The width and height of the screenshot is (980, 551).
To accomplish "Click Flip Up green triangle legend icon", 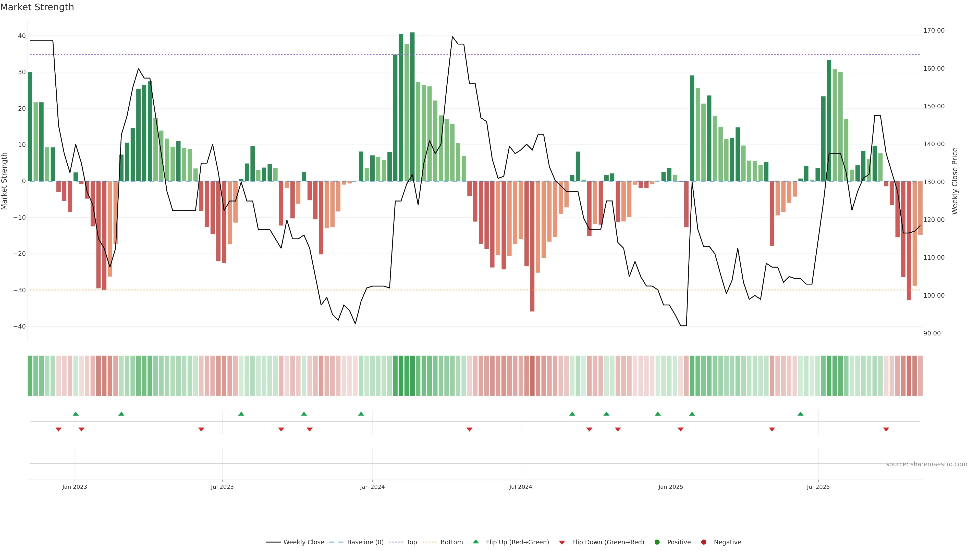I will (x=475, y=542).
